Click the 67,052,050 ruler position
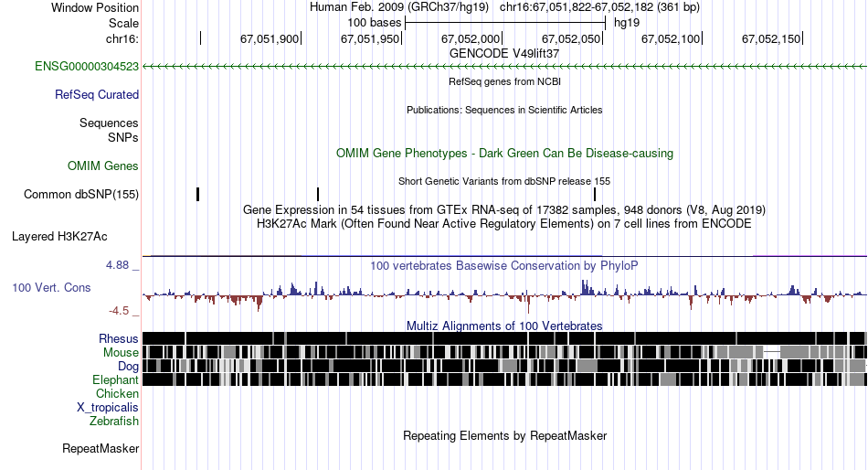 pos(571,38)
